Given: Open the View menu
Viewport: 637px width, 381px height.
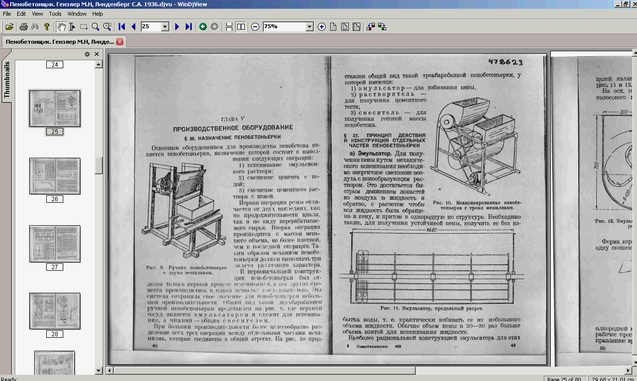Looking at the screenshot, I should click(x=37, y=14).
